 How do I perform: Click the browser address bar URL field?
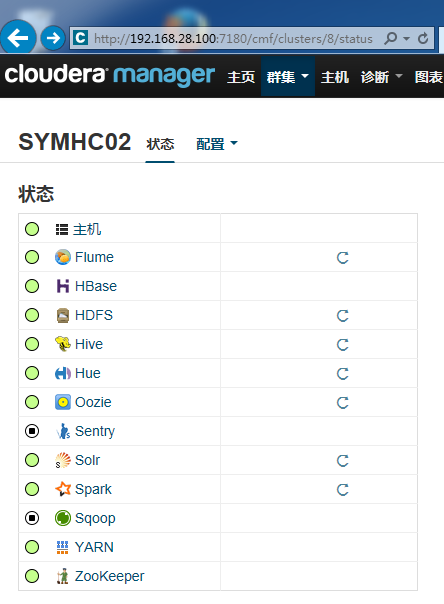233,39
